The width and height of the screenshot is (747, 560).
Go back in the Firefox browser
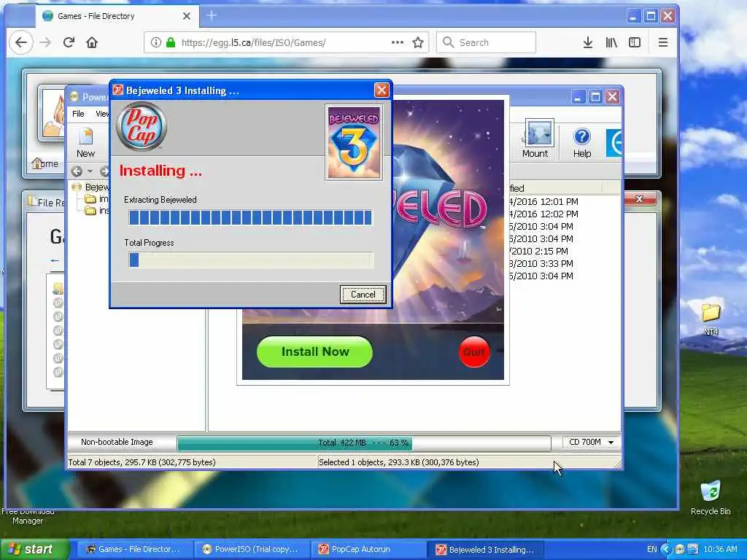click(x=21, y=42)
